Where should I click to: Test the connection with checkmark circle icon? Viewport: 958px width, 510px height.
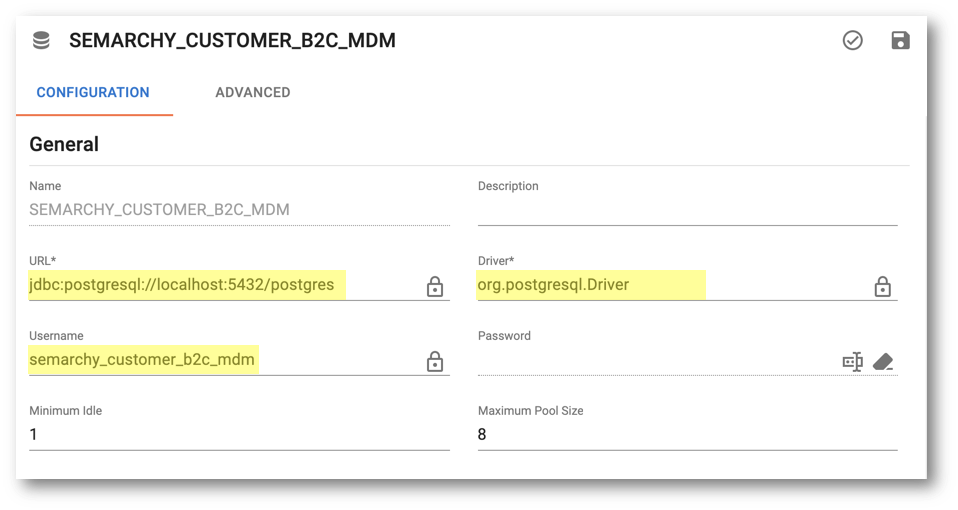[852, 40]
